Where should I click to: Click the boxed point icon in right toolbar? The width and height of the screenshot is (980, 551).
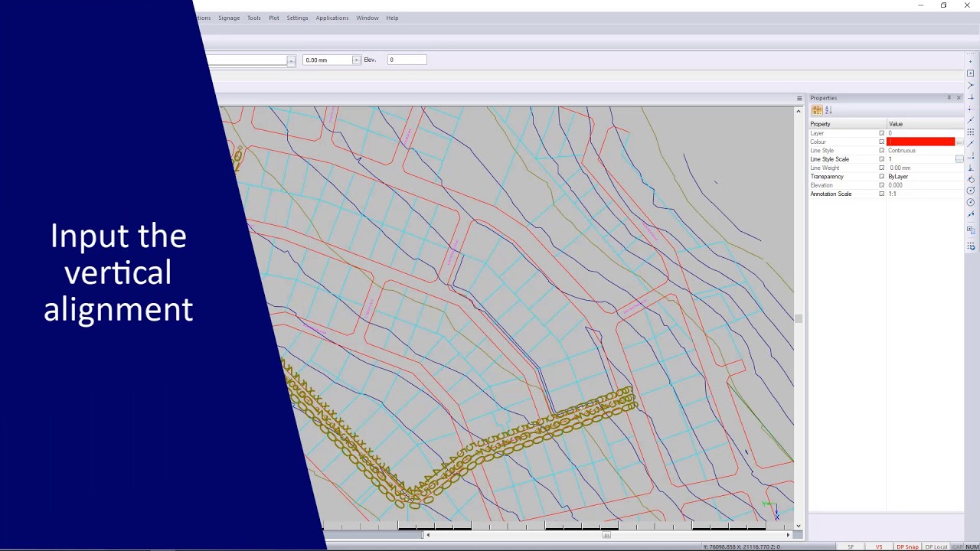tap(971, 73)
